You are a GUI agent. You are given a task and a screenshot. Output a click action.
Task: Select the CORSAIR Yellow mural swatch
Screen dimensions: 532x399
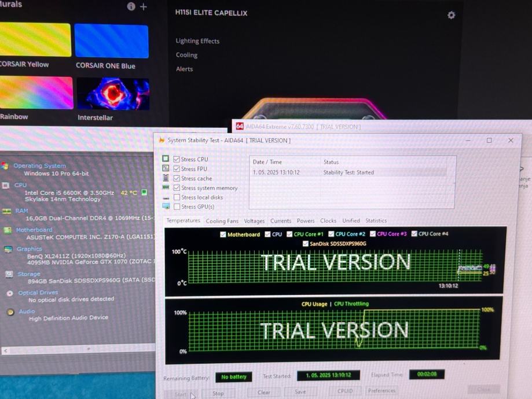(35, 40)
